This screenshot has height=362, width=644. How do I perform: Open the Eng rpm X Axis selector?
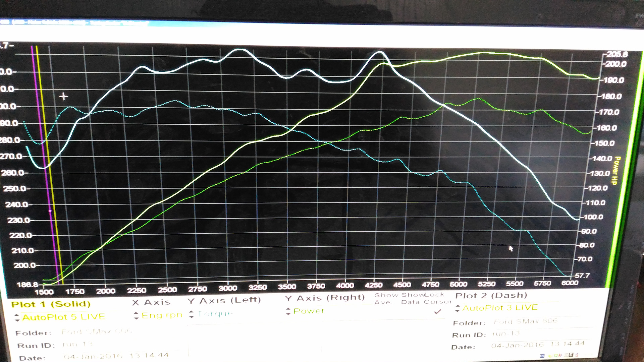162,315
